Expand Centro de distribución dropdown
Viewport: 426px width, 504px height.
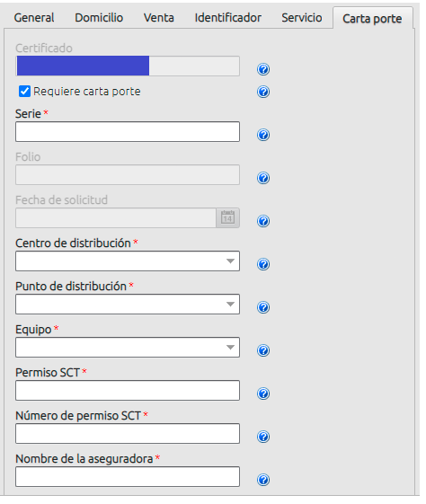click(128, 261)
